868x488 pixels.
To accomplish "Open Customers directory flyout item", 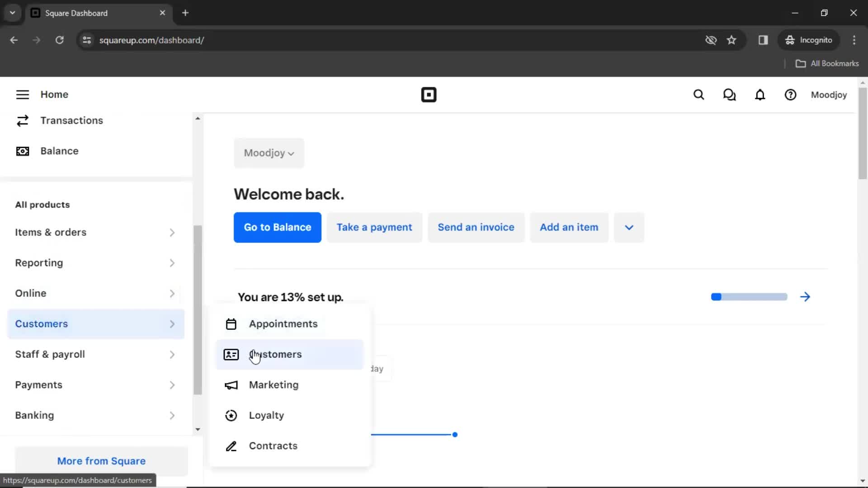I will pyautogui.click(x=289, y=355).
